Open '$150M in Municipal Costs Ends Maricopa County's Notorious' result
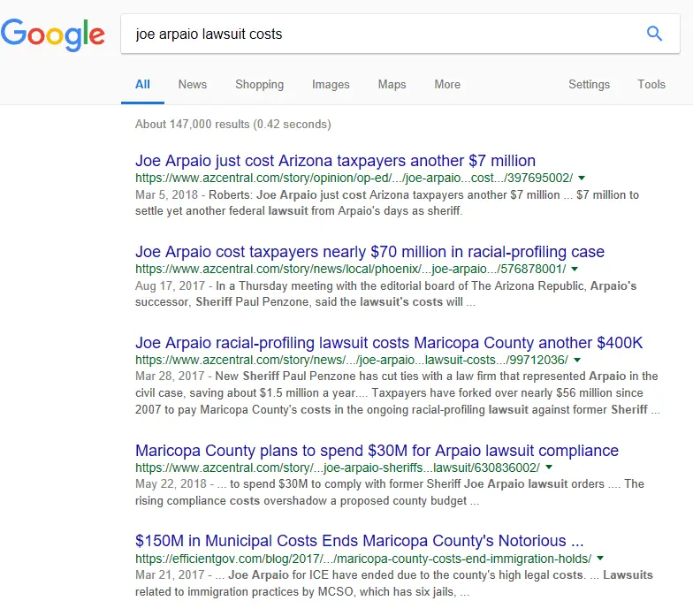Screen dimensions: 693x616 click(359, 541)
